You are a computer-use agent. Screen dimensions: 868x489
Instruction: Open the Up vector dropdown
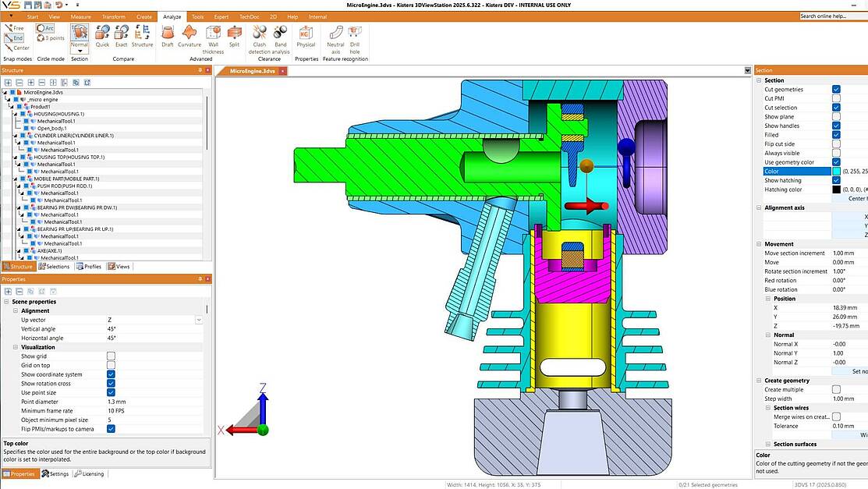pyautogui.click(x=199, y=319)
